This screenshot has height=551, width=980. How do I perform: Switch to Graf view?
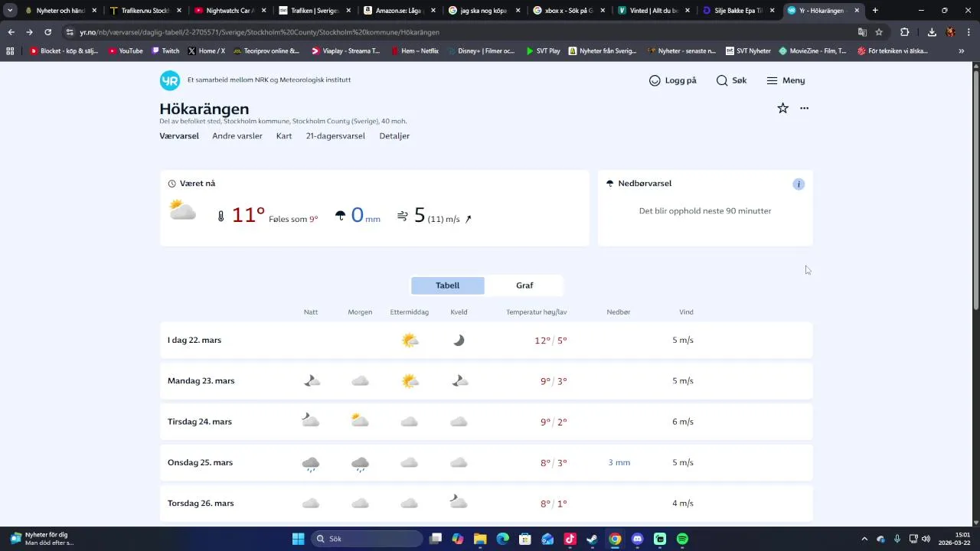pyautogui.click(x=524, y=285)
